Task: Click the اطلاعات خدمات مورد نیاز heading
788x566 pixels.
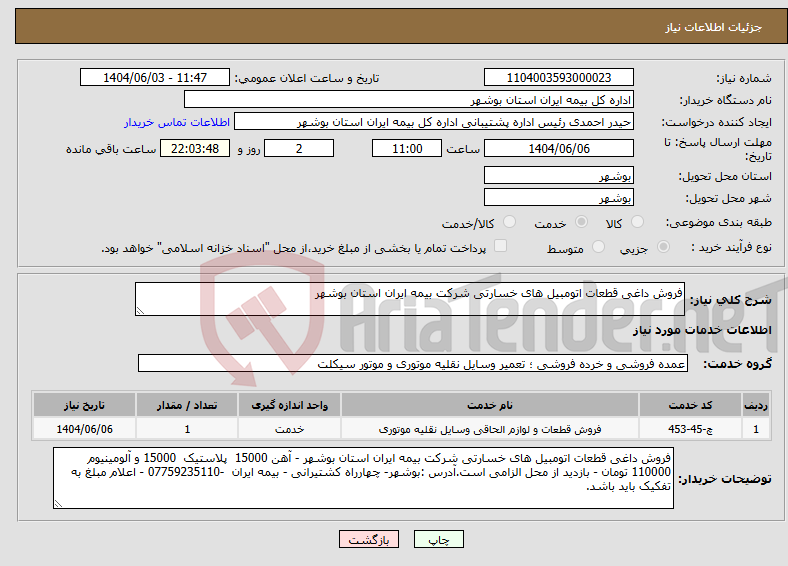Action: click(702, 330)
